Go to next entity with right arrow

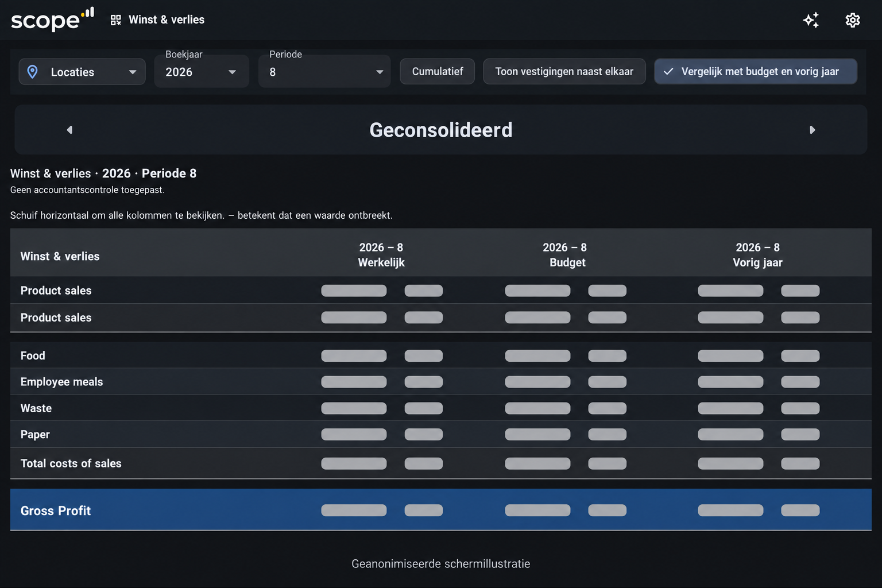pos(812,130)
